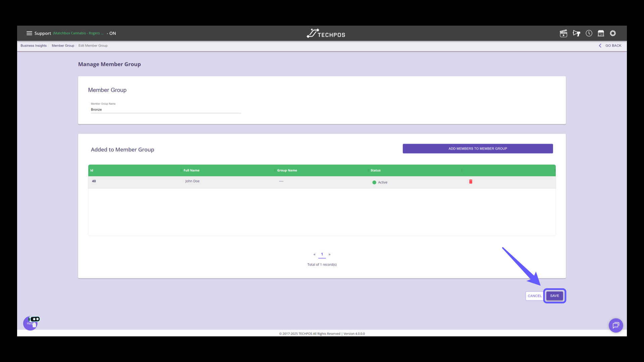
Task: Click the Help robot assistant icon
Action: tap(31, 323)
